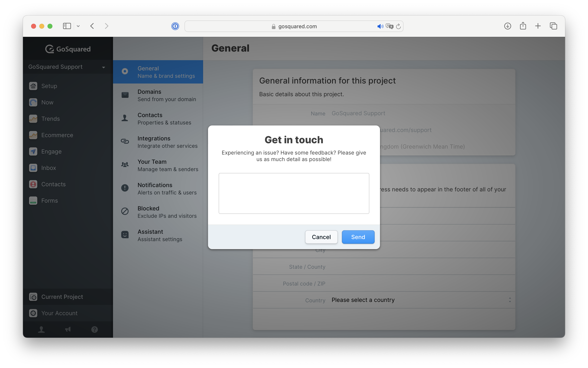Open Current Project settings

click(x=68, y=297)
